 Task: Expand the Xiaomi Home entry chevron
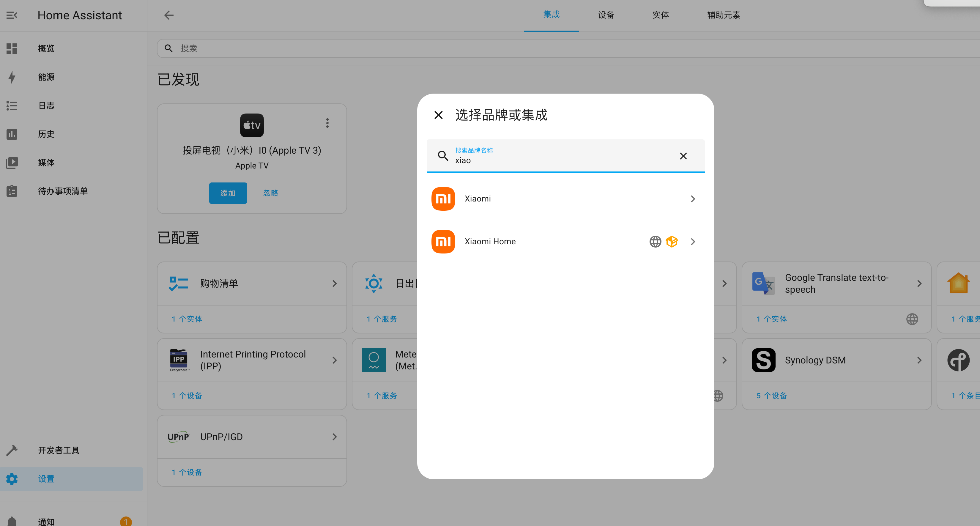click(693, 242)
